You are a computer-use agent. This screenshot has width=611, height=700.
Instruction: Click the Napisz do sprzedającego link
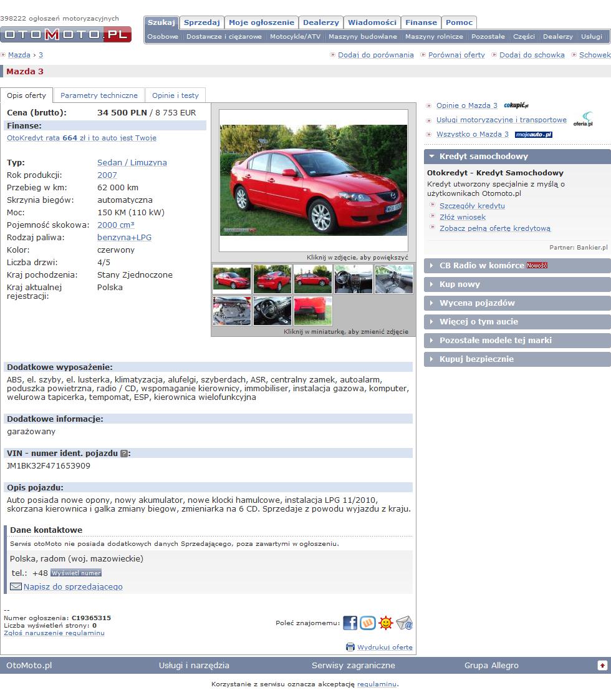73,587
